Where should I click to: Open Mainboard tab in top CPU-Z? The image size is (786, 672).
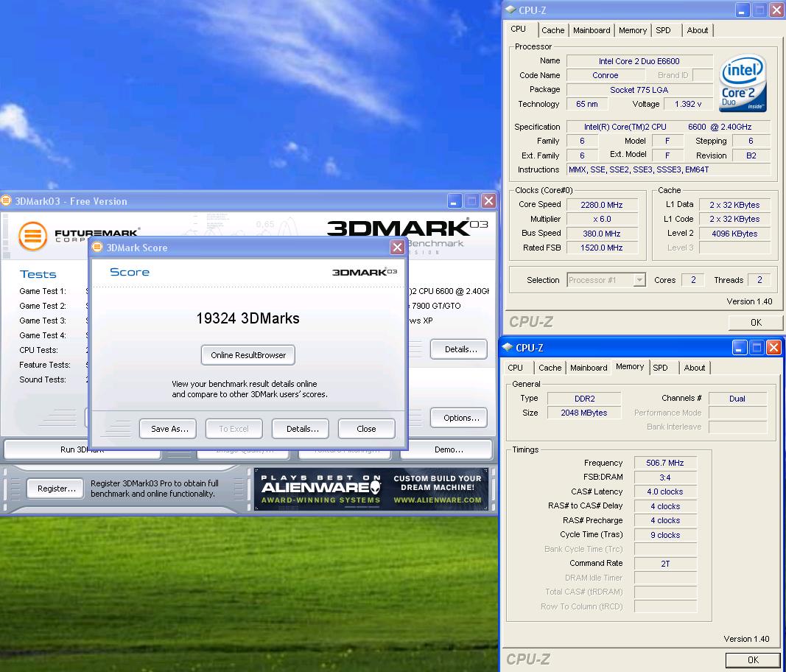(592, 30)
